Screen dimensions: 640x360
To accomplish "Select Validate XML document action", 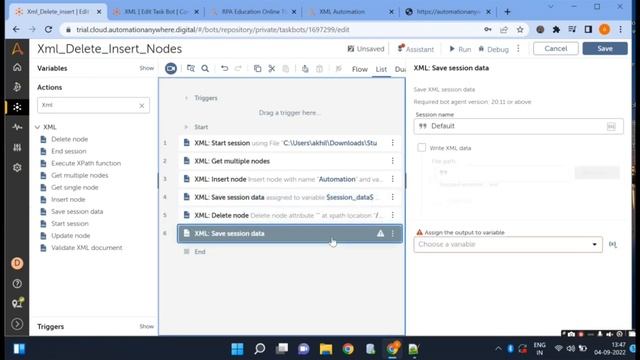I will (x=87, y=248).
